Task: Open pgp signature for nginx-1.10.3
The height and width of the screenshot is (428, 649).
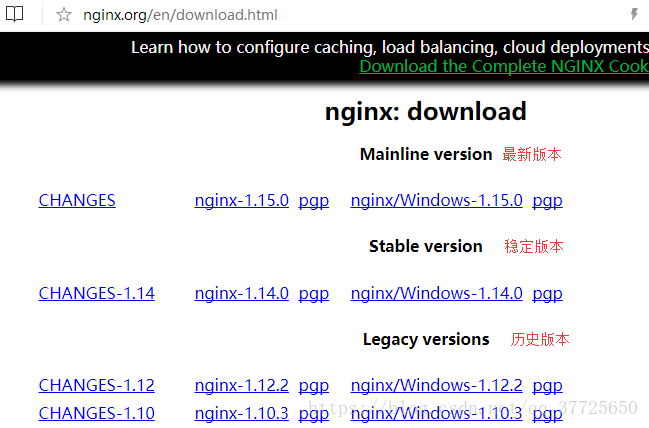Action: (314, 414)
